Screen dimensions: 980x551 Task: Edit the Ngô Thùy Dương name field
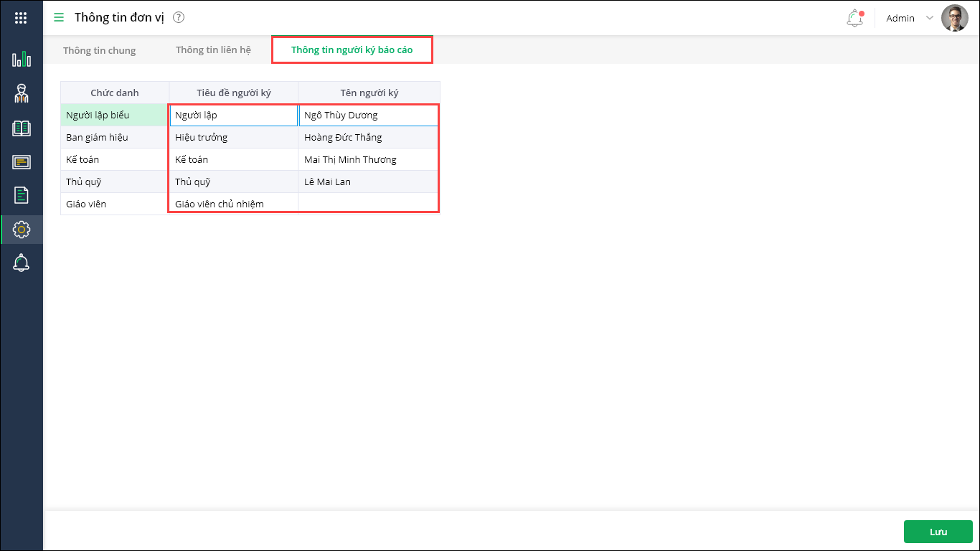click(369, 116)
